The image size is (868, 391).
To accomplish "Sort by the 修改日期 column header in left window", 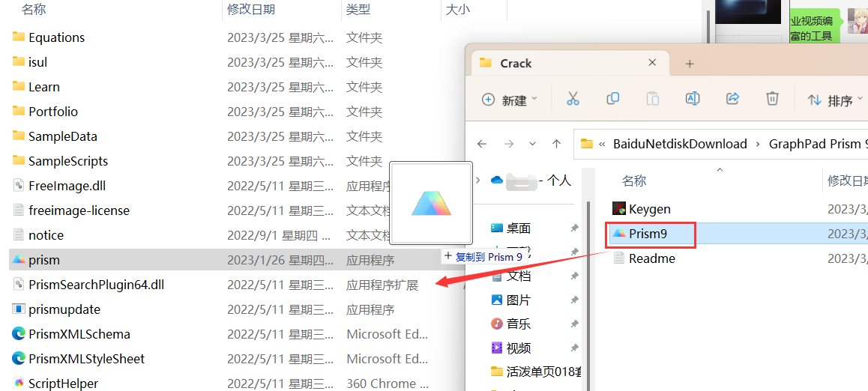I will tap(251, 9).
